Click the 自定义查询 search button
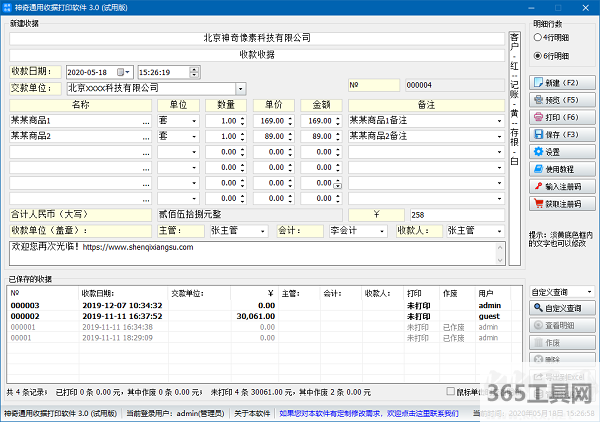The image size is (600, 422). coord(562,308)
